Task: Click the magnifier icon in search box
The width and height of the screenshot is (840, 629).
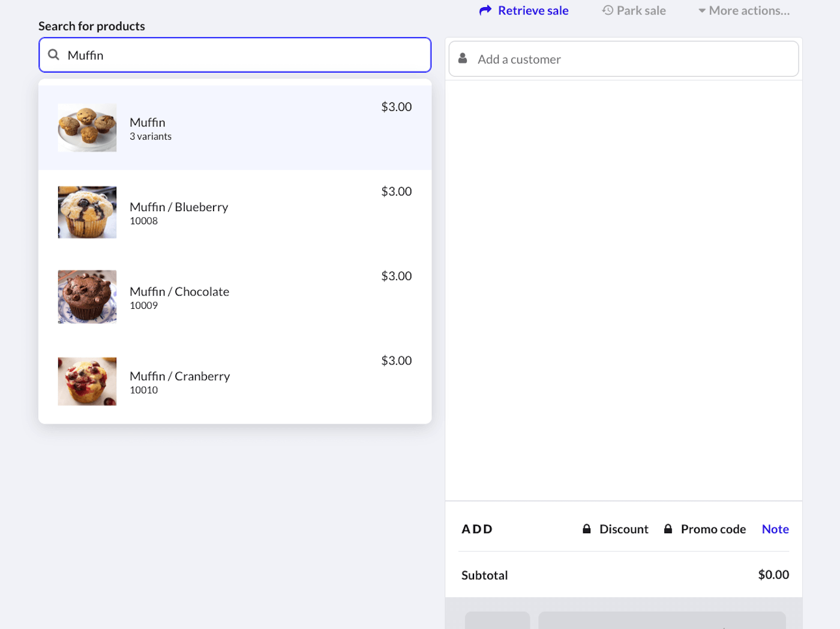Action: click(x=54, y=55)
